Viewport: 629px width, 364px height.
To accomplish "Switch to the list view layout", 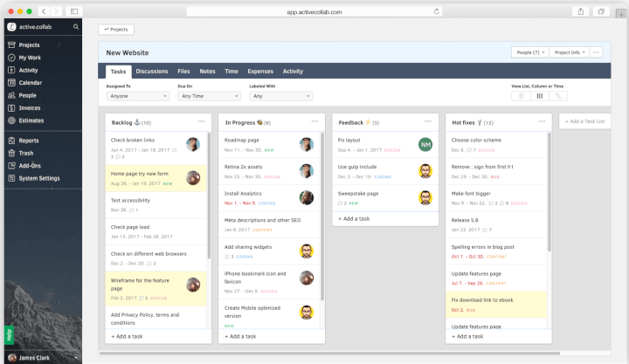I will click(521, 96).
